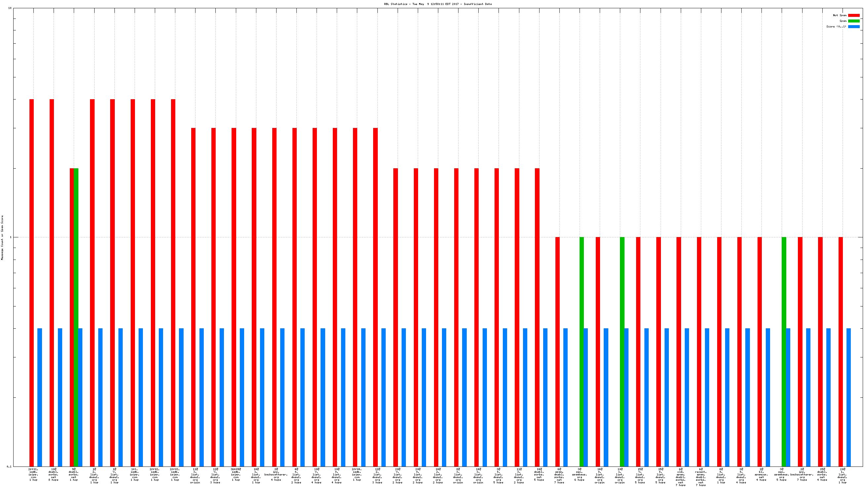Viewport: 868px width, 488px height.
Task: Select the 2ff01.iadb.isipp.com axis label
Action: tap(33, 474)
